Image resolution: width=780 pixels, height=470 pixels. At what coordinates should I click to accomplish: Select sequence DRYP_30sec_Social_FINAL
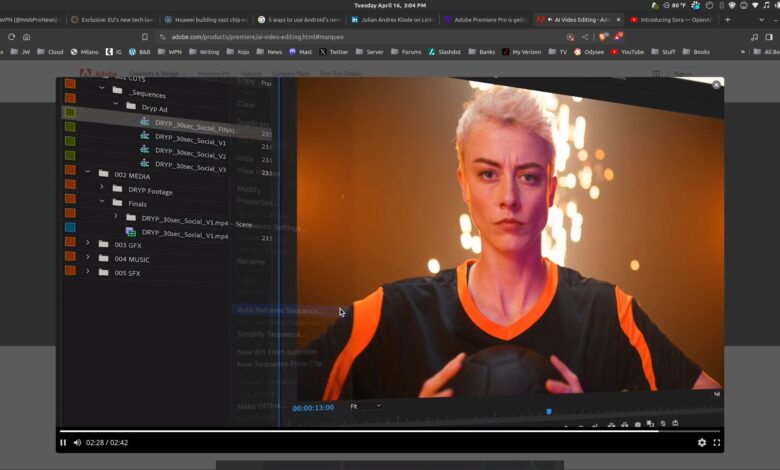[x=195, y=126]
